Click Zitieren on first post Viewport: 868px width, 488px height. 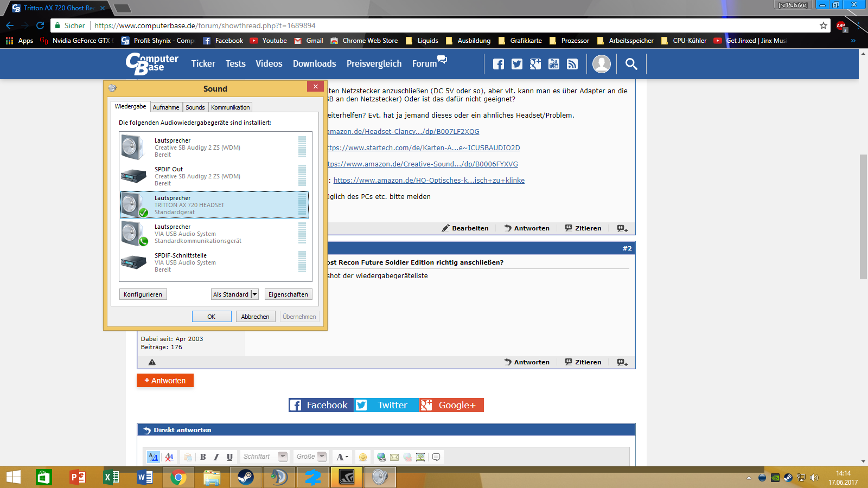point(583,228)
